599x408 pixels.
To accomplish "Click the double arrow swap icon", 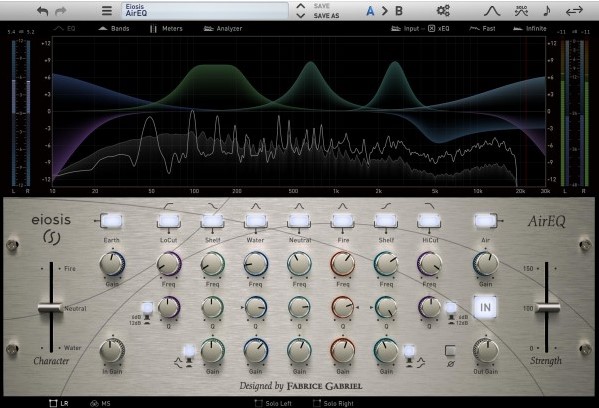I will point(574,11).
